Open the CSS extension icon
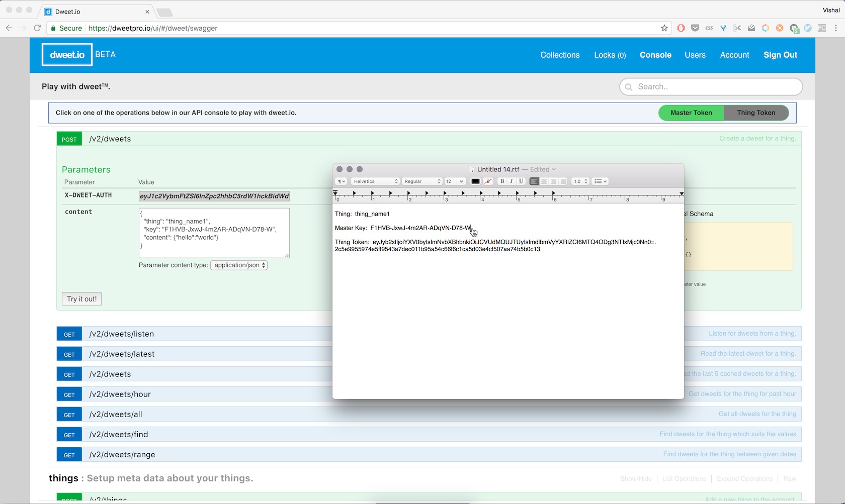This screenshot has height=504, width=845. 709,28
